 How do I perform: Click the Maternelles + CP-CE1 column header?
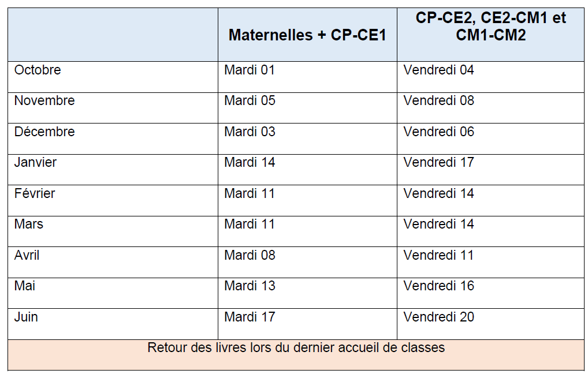pos(307,35)
